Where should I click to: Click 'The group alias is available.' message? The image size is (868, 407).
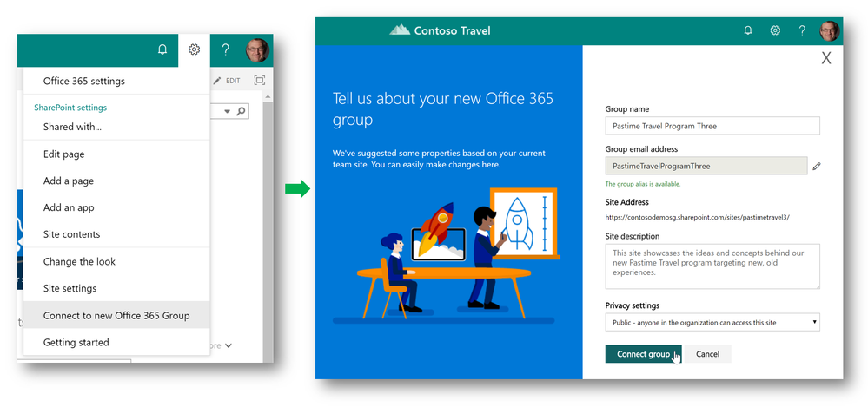(x=643, y=184)
